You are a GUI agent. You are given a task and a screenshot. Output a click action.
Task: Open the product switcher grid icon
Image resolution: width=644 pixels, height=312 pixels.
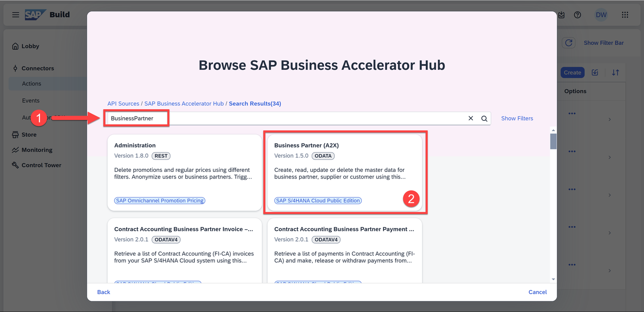click(x=625, y=15)
